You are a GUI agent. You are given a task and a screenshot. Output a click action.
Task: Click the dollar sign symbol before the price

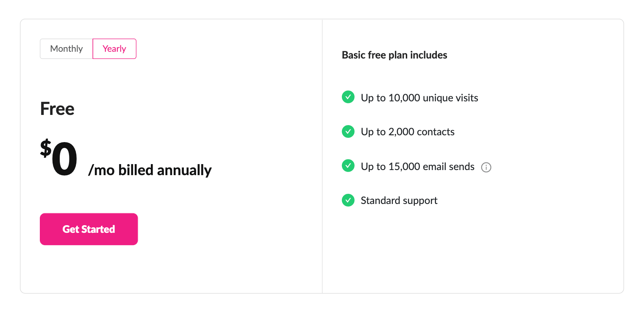[x=45, y=149]
